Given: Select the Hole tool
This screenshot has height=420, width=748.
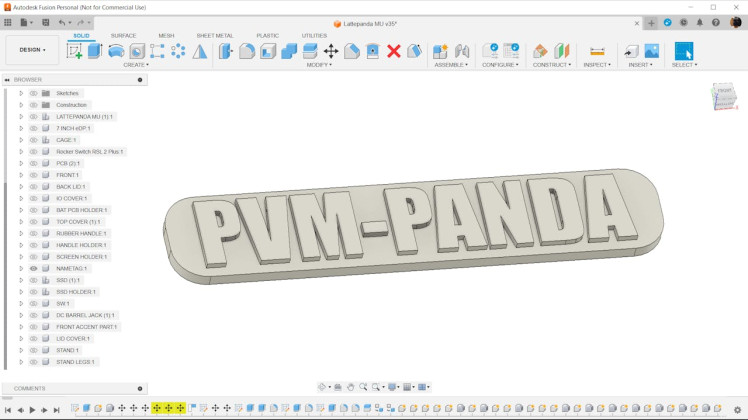Looking at the screenshot, I should (137, 51).
